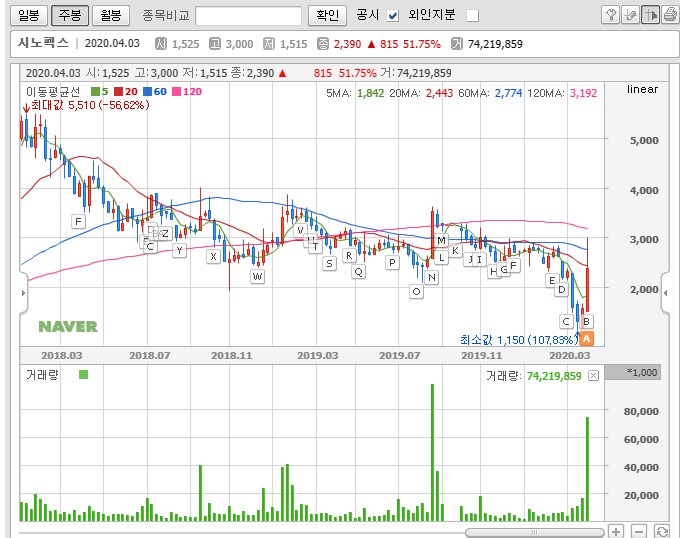Open disclosure marker B
This screenshot has height=538, width=680.
586,322
